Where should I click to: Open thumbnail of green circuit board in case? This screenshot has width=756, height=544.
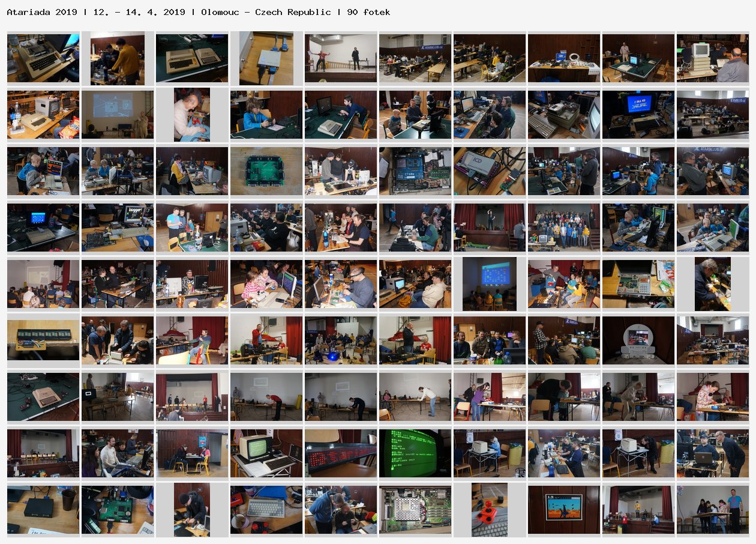(266, 171)
